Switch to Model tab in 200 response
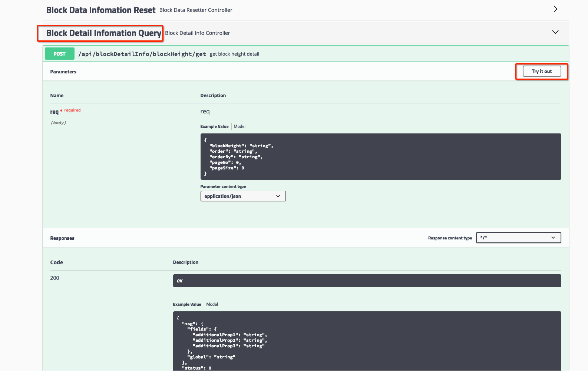This screenshot has height=371, width=588. point(212,304)
